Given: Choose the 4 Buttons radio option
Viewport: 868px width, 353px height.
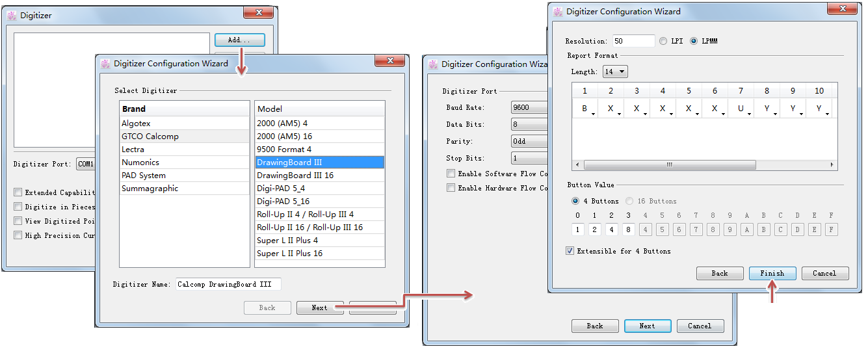Looking at the screenshot, I should [575, 201].
